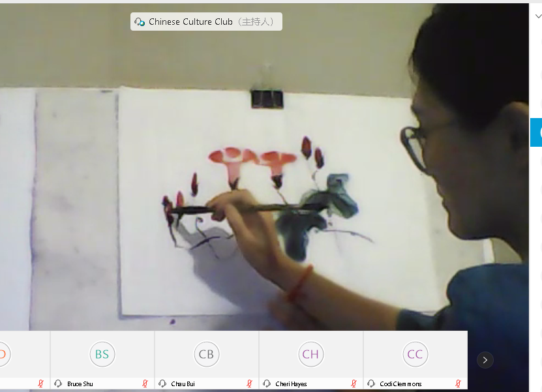Click Chau Bui's CB avatar circle
The image size is (542, 392).
(x=206, y=354)
